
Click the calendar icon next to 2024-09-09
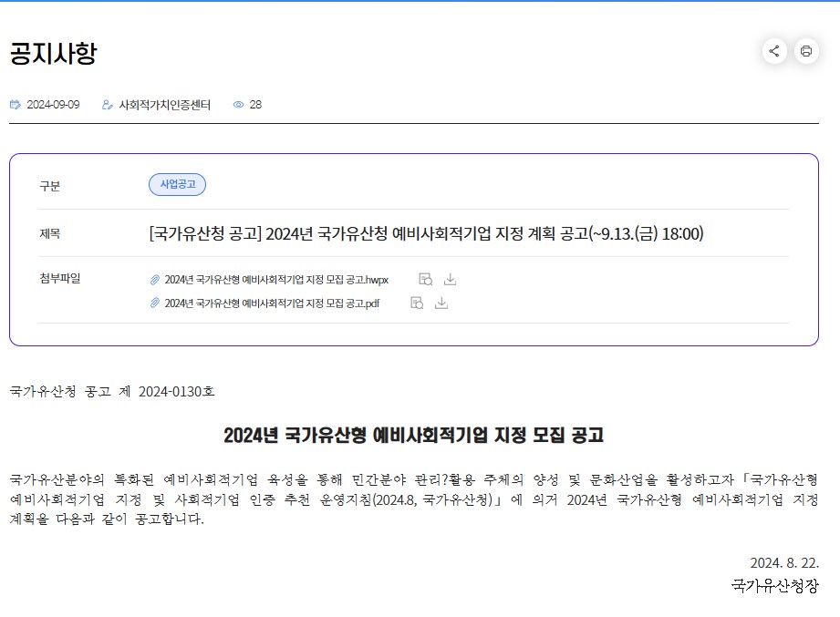14,104
